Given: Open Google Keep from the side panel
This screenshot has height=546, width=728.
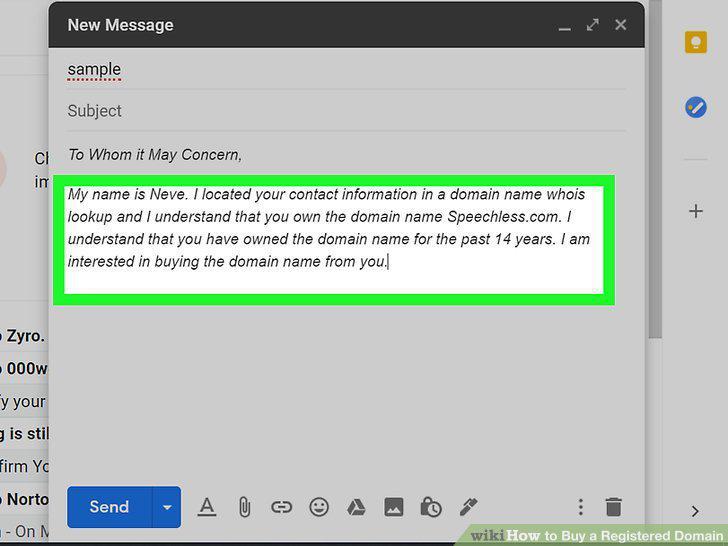Looking at the screenshot, I should (696, 42).
